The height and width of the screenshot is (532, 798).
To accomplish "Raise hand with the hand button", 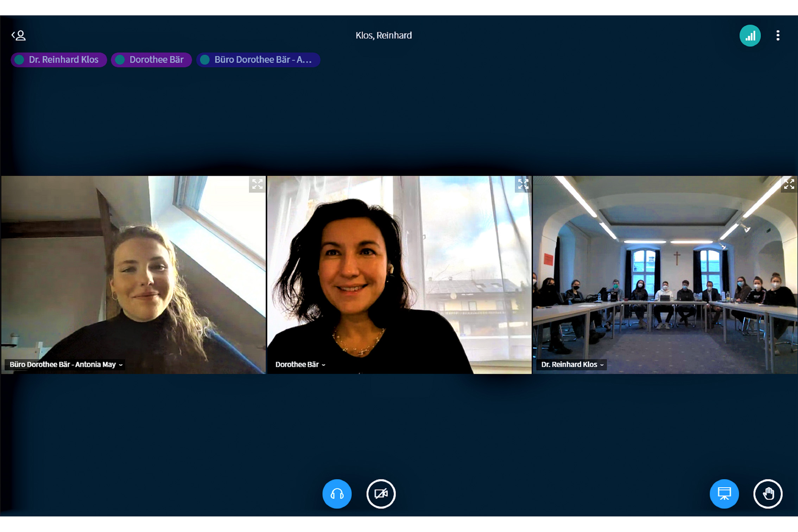I will coord(768,494).
